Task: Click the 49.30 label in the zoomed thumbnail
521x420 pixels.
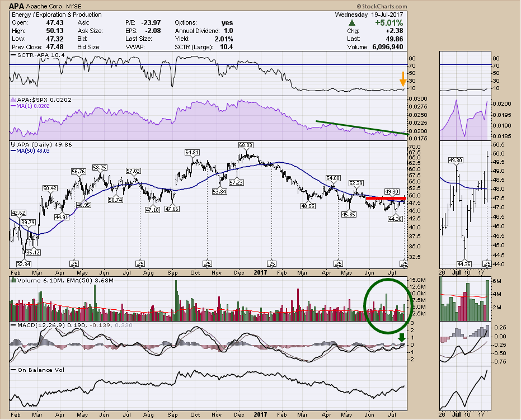Action: [x=456, y=160]
